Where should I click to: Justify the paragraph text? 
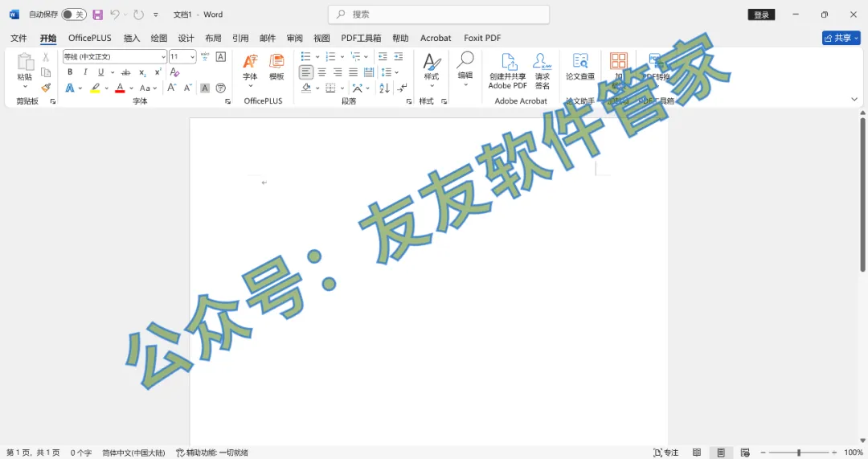(353, 72)
